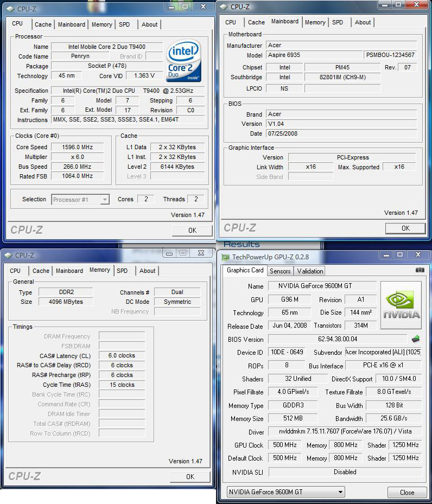Click the Level 2 cache value 6144 KBytes
This screenshot has height=504, width=432.
point(177,167)
